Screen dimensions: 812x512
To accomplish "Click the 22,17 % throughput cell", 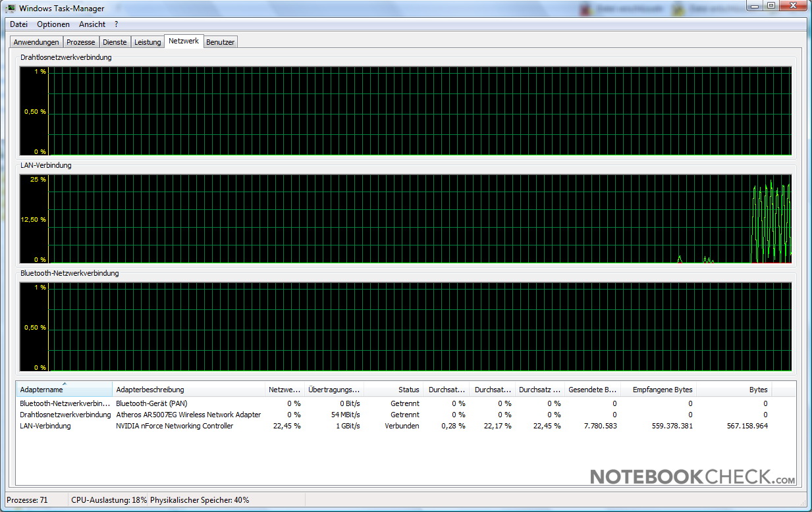I will coord(497,426).
